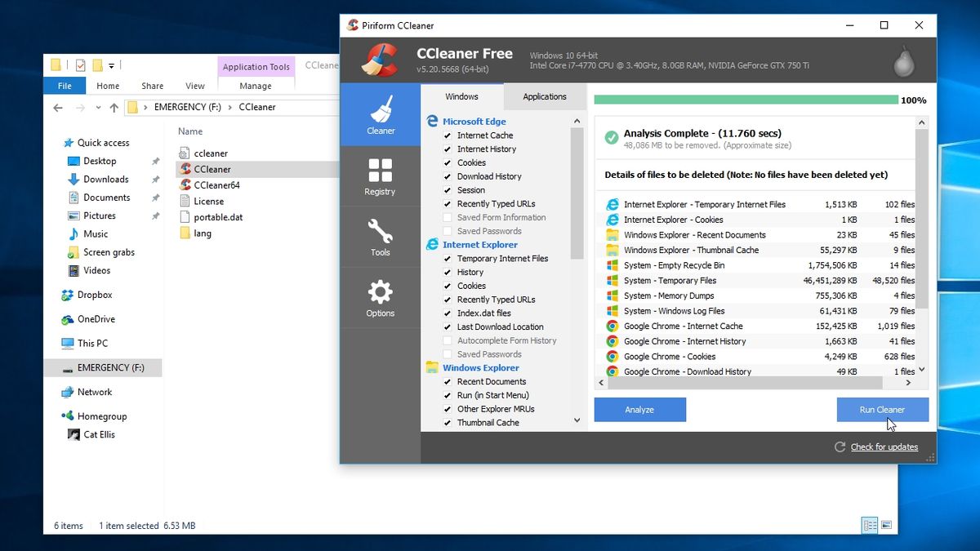The image size is (980, 551).
Task: Switch to the Applications tab in CCleaner
Action: click(544, 96)
